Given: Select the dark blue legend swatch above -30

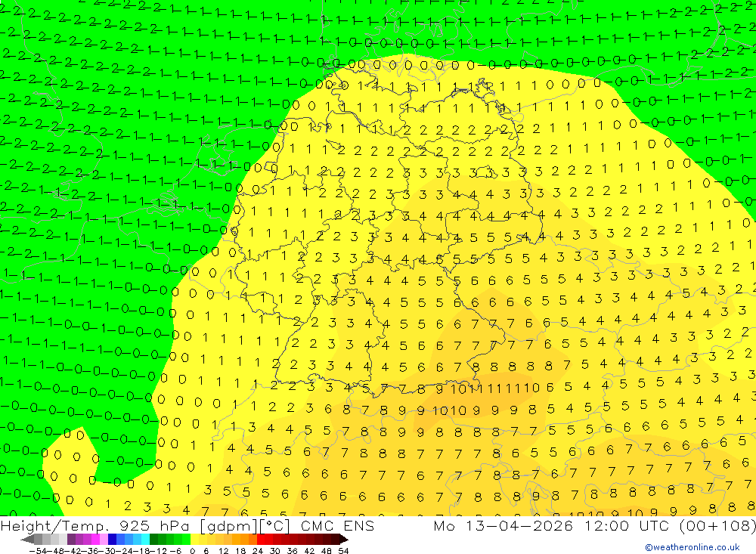Looking at the screenshot, I should 112,539.
